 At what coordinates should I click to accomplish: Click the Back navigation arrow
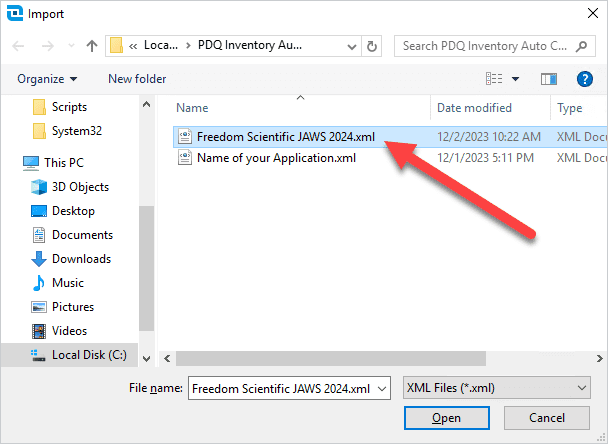[x=18, y=46]
